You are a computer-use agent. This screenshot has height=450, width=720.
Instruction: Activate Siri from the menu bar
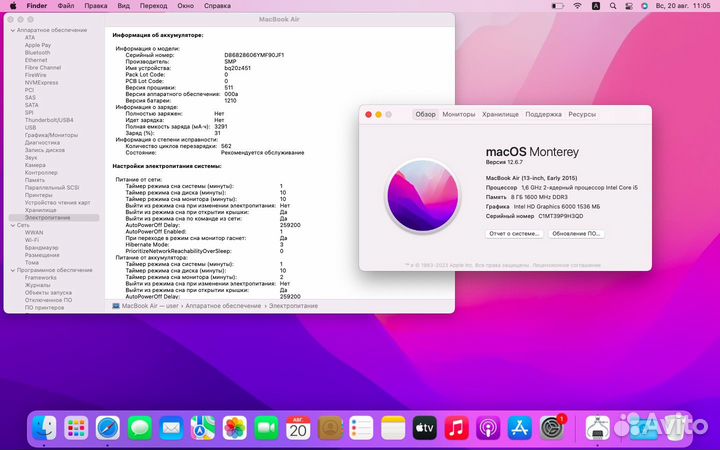645,6
